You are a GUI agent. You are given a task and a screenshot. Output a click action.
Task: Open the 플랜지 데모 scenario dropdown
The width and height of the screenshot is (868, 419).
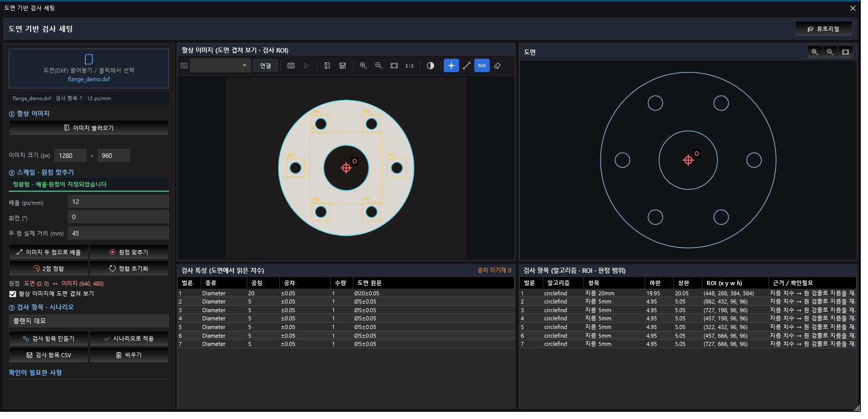[x=89, y=321]
